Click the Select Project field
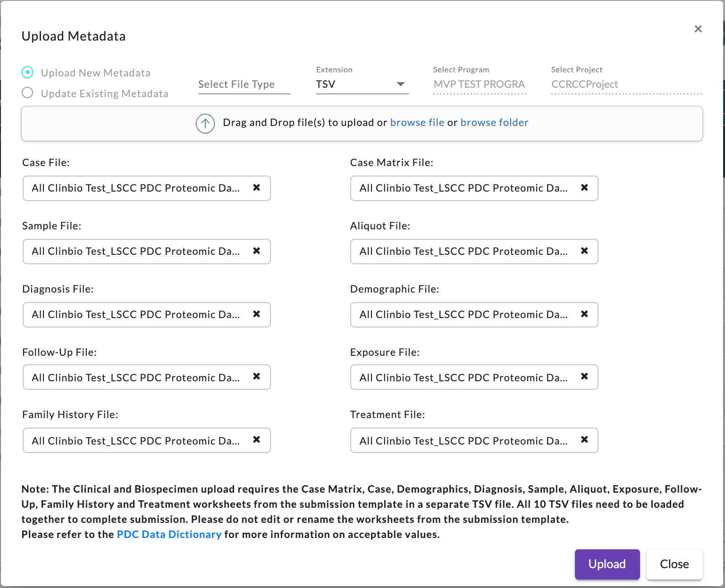 625,84
